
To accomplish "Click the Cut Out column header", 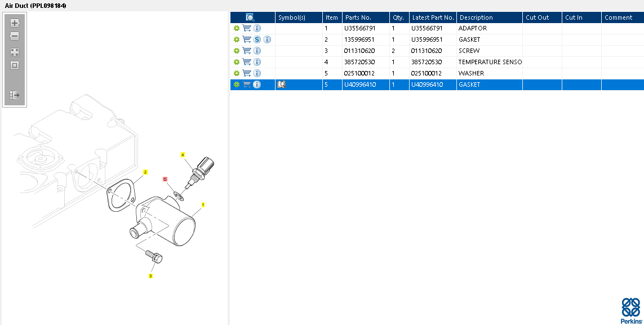I will 542,17.
